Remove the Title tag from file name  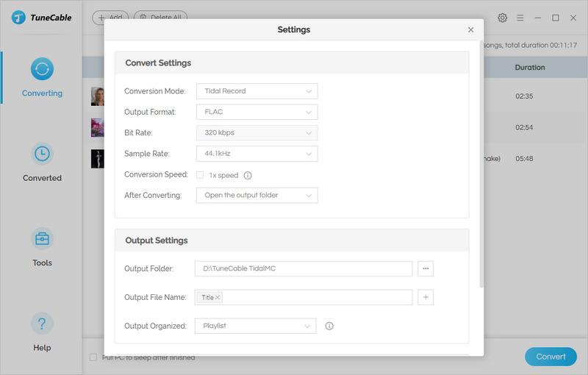[218, 297]
